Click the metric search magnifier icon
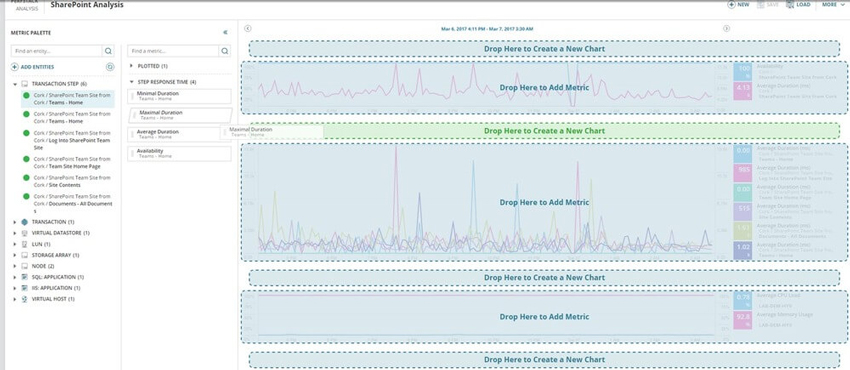The width and height of the screenshot is (850, 370). [224, 51]
